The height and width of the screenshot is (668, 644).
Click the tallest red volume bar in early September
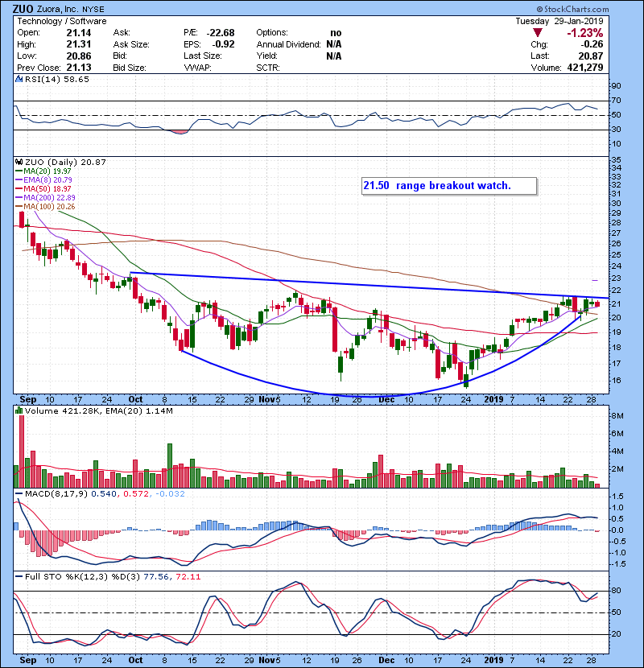point(22,452)
